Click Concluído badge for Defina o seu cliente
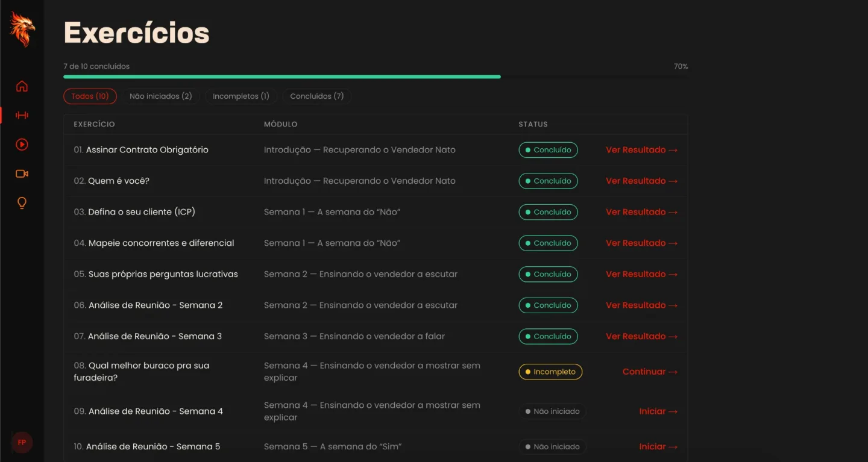868x462 pixels. [548, 212]
